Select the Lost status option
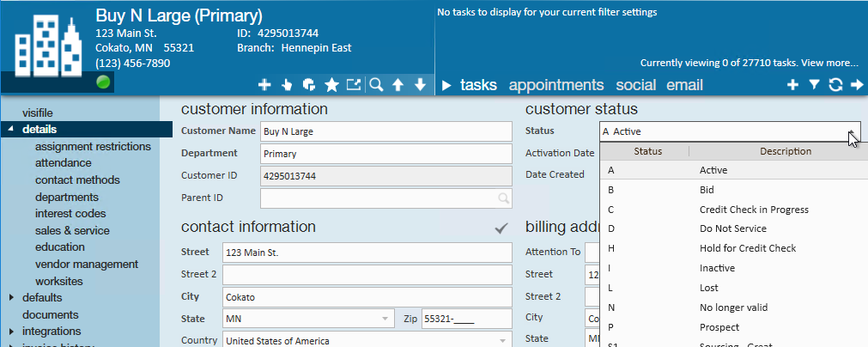868x347 pixels. pyautogui.click(x=734, y=288)
